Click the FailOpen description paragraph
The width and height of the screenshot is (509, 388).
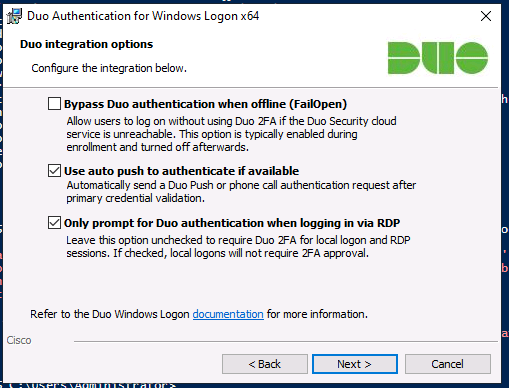point(231,134)
